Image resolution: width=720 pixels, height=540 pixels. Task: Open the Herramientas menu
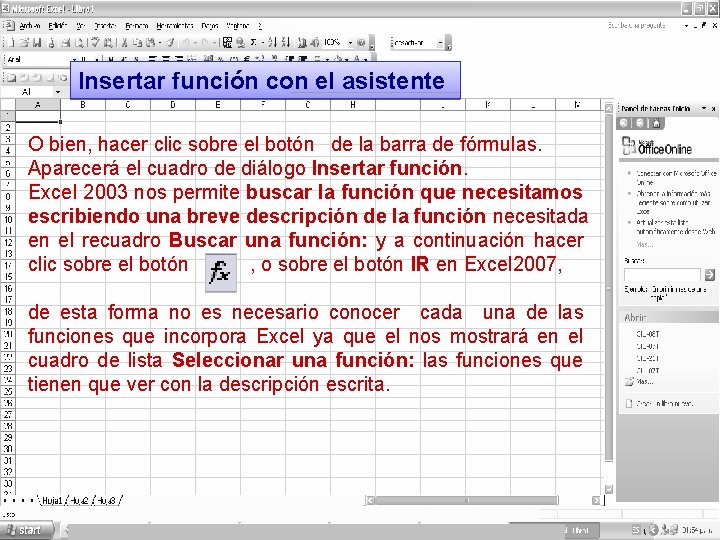click(175, 26)
